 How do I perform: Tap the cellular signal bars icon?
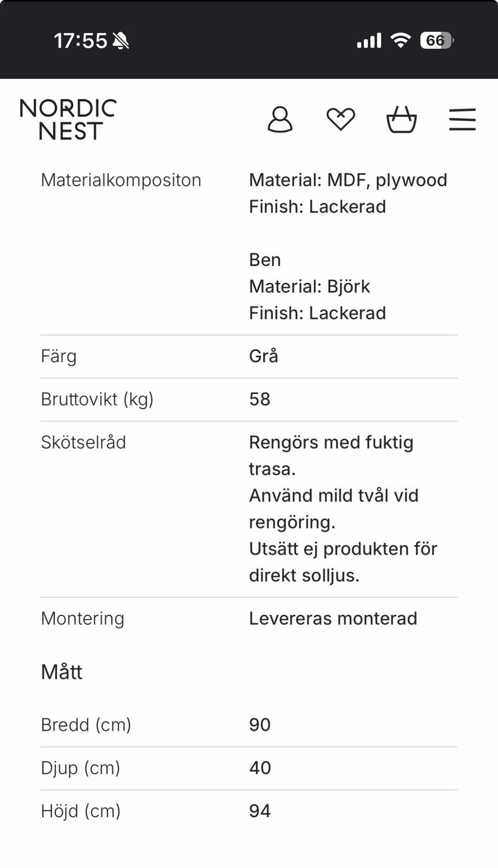click(369, 40)
